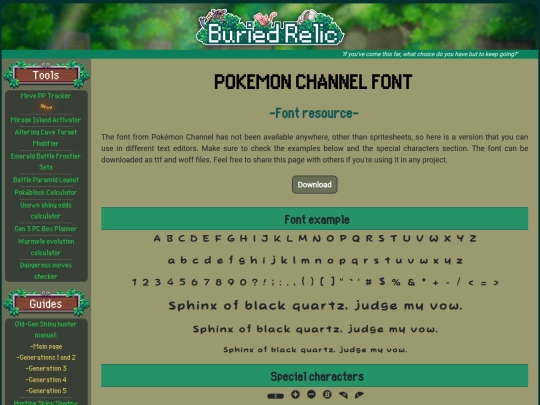The image size is (540, 405).
Task: Open Gen 3 PC Box Planner link
Action: pyautogui.click(x=46, y=229)
